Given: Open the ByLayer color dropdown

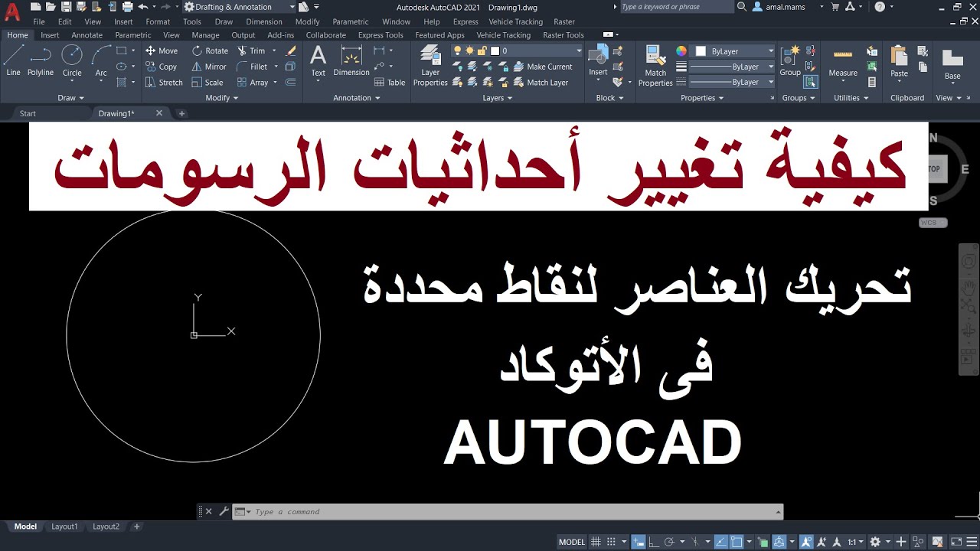Looking at the screenshot, I should coord(733,51).
